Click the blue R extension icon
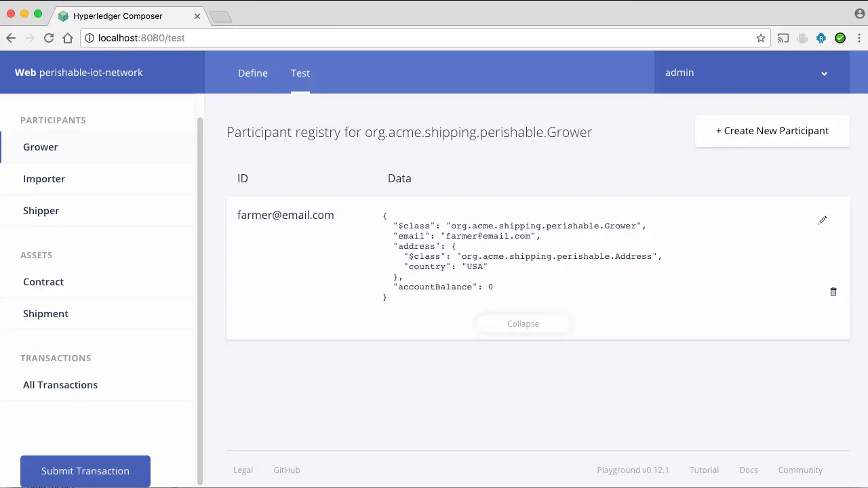 (x=821, y=38)
